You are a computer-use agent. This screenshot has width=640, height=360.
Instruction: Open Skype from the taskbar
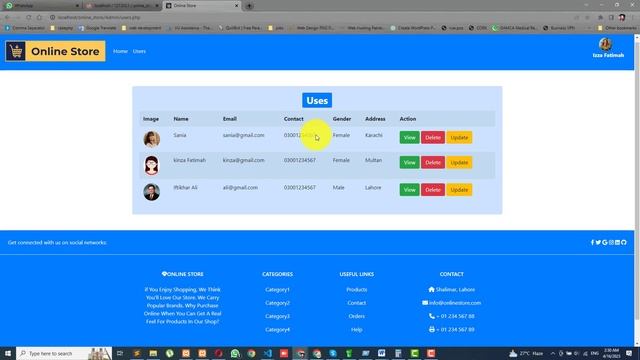point(333,353)
